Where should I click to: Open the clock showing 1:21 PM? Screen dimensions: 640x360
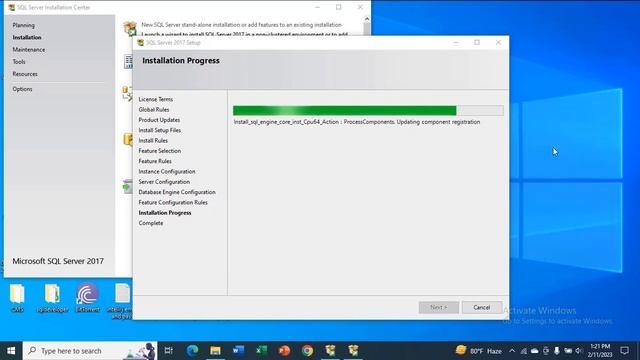coord(600,351)
